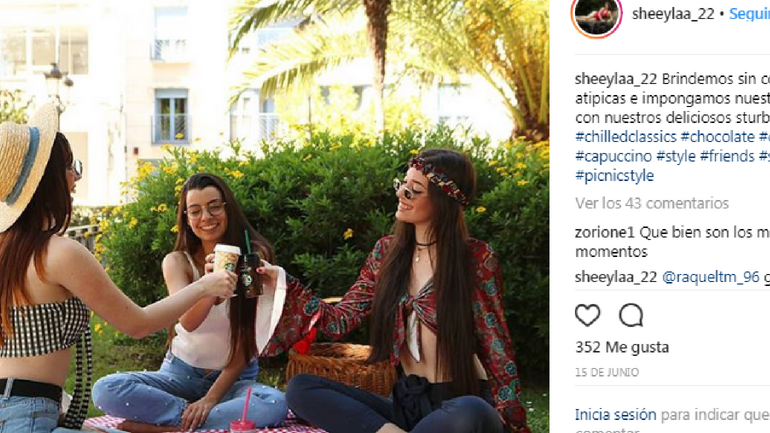This screenshot has height=433, width=770.
Task: Expand Ver los 43 comentarios
Action: (x=652, y=203)
